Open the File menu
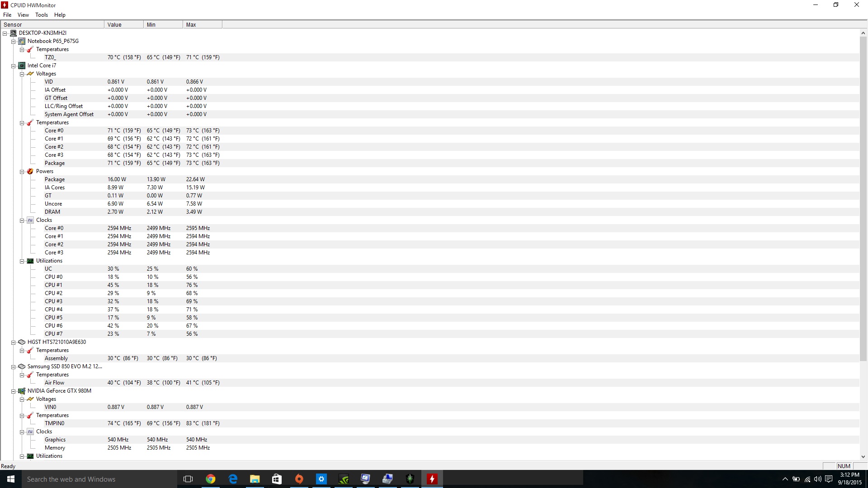Viewport: 868px width, 488px height. point(7,15)
